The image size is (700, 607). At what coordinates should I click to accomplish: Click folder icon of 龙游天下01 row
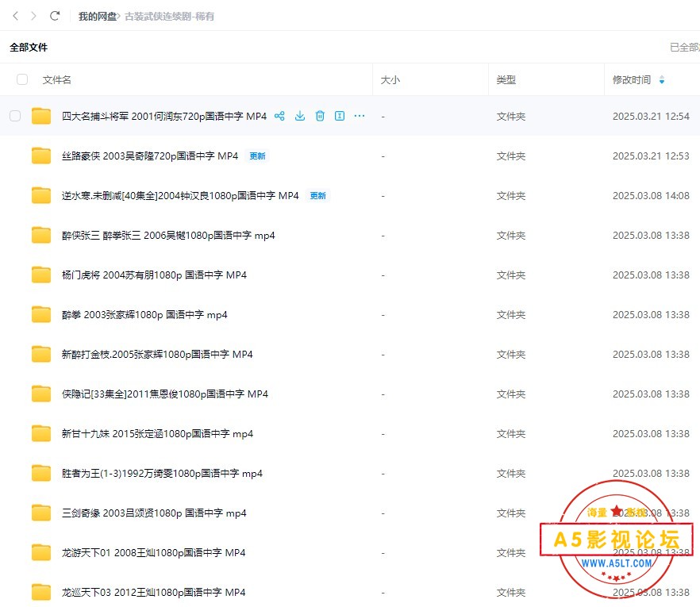tap(41, 552)
